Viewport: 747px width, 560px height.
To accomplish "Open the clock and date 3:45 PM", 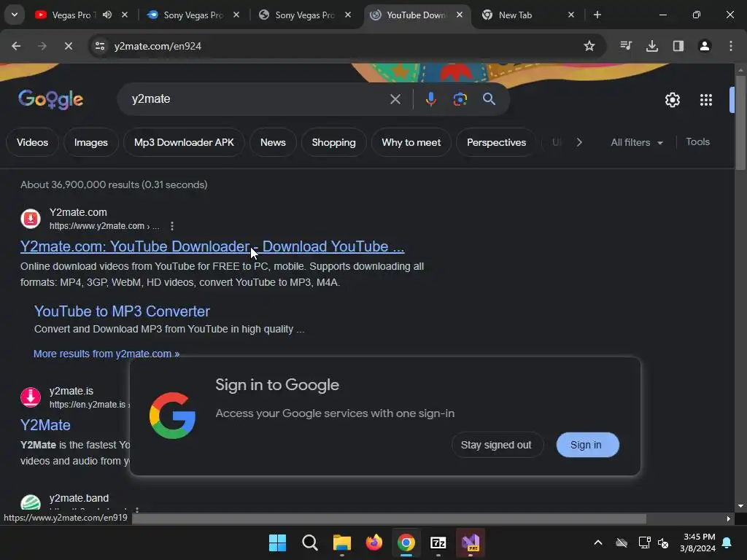I will (698, 542).
